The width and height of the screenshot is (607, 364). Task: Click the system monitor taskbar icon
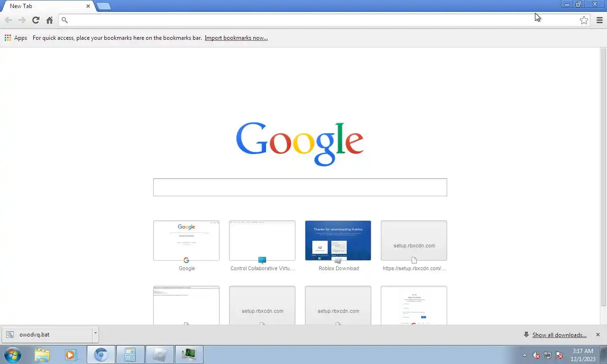189,355
